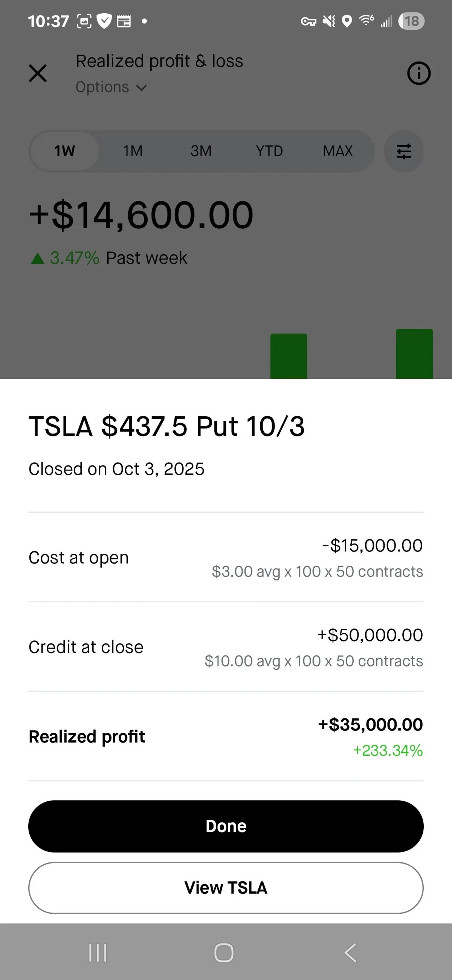Open the chart filter settings icon
Image resolution: width=452 pixels, height=980 pixels.
404,151
